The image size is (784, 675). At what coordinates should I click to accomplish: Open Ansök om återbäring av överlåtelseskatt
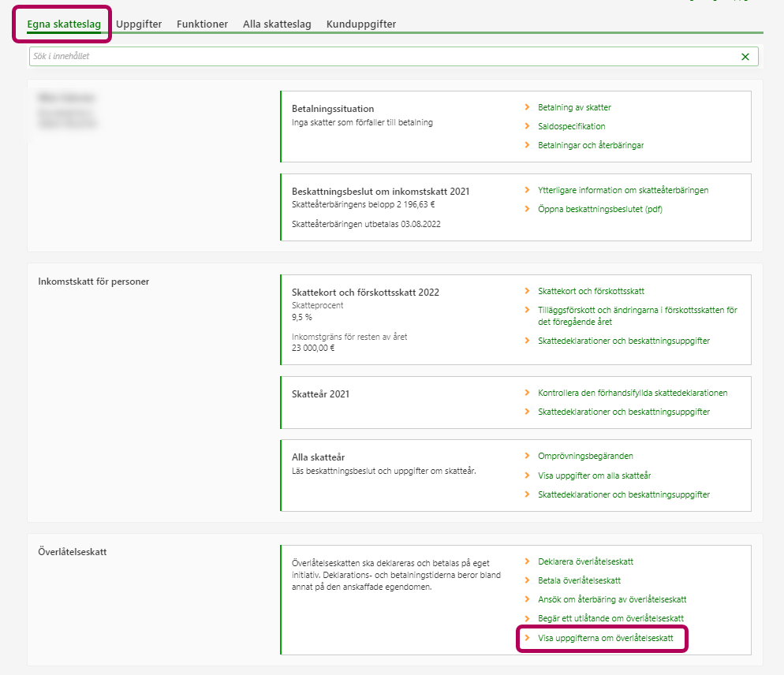coord(612,599)
